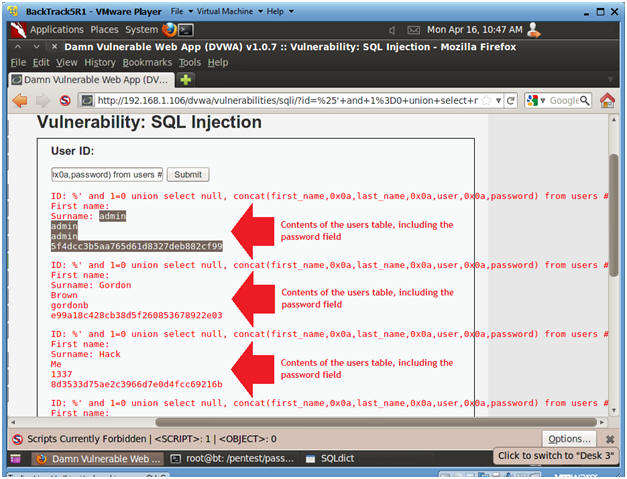Click the show desktop icon in the bottom taskbar
Viewport: 627px width, 479px height.
pyautogui.click(x=15, y=459)
